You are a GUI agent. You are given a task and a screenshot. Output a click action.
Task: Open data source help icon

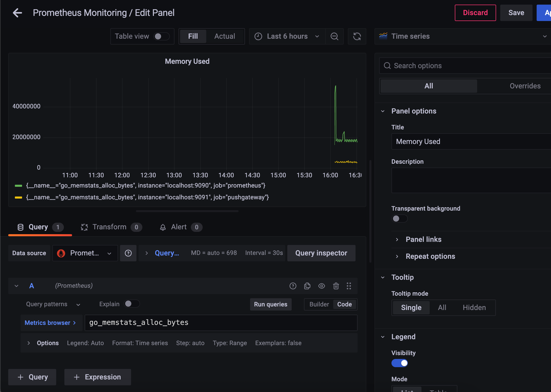click(x=128, y=253)
